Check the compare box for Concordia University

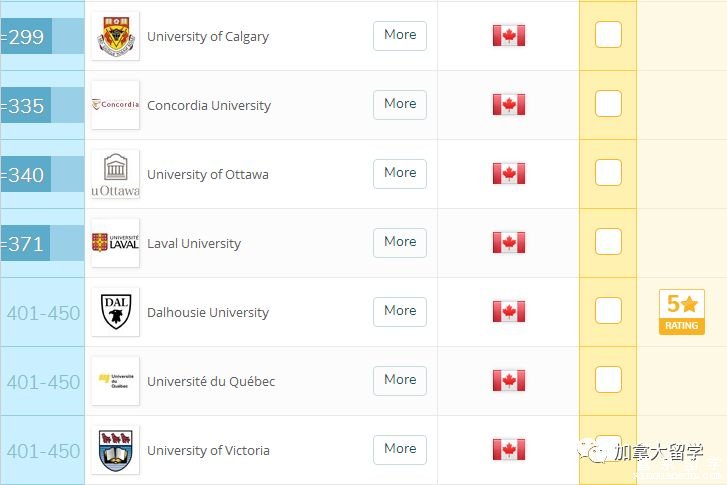608,103
